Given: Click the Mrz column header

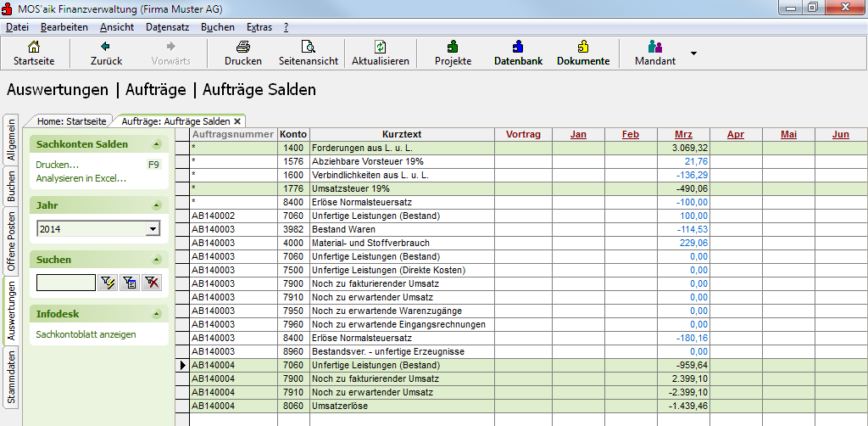Looking at the screenshot, I should [684, 134].
